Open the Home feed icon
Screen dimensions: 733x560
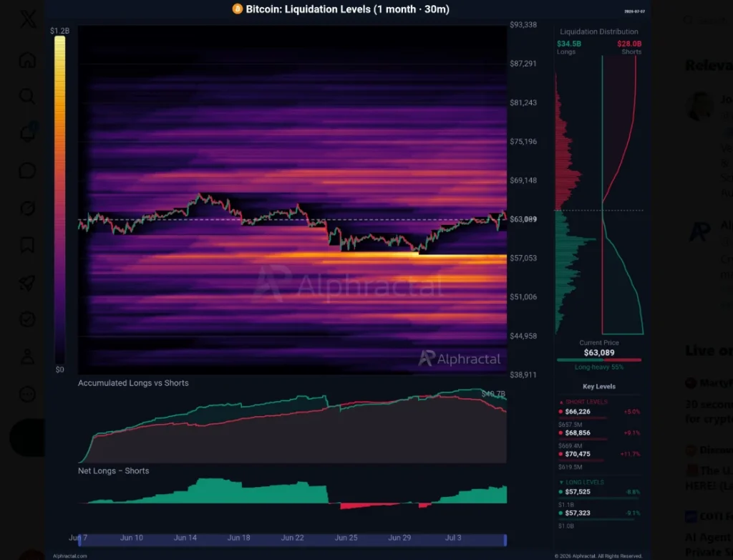28,60
